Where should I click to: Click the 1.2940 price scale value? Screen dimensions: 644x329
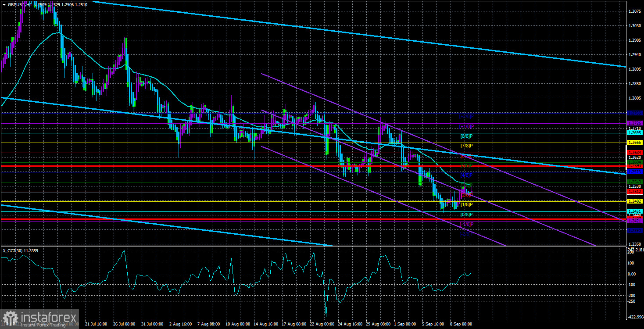click(635, 54)
